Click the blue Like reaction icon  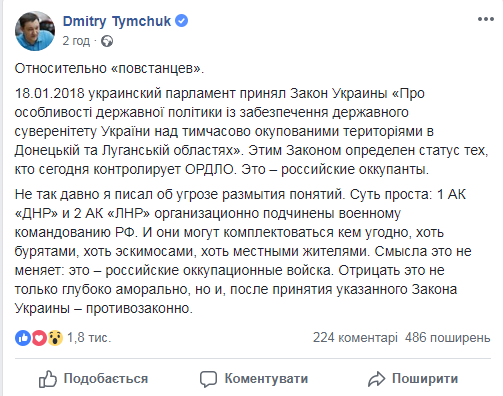(23, 338)
